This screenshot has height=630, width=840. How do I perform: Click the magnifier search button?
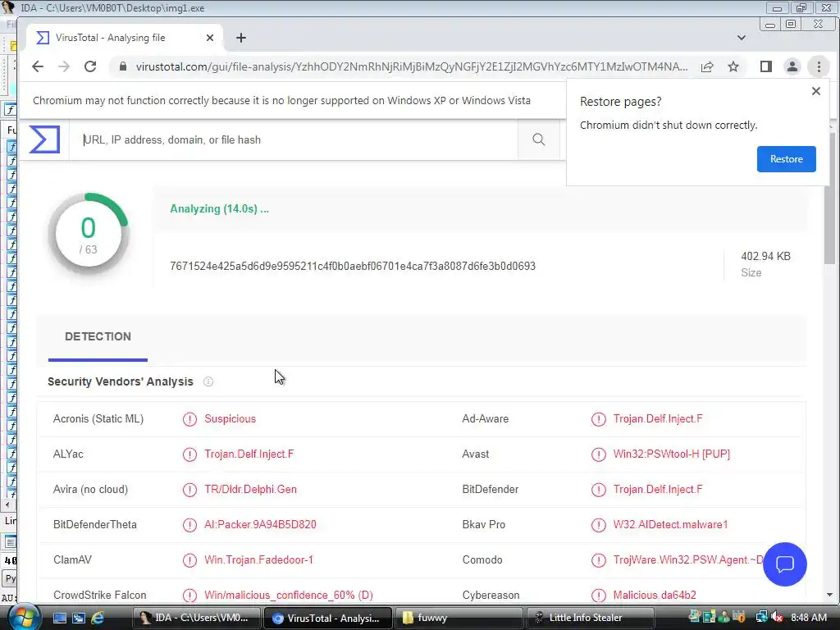click(x=538, y=139)
